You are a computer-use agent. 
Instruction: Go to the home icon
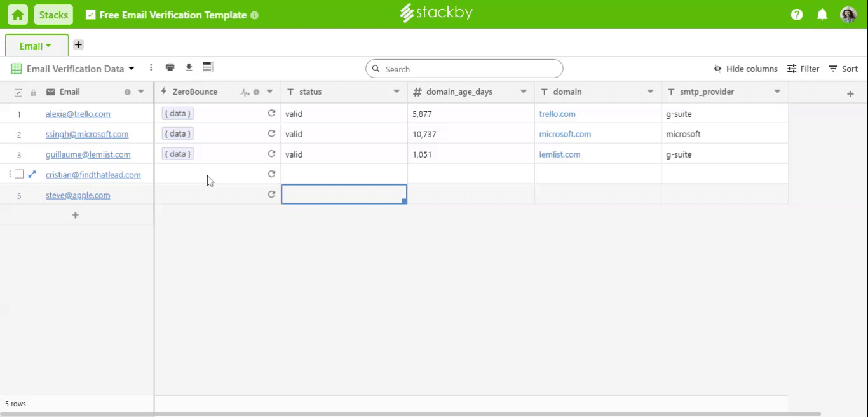coord(18,15)
